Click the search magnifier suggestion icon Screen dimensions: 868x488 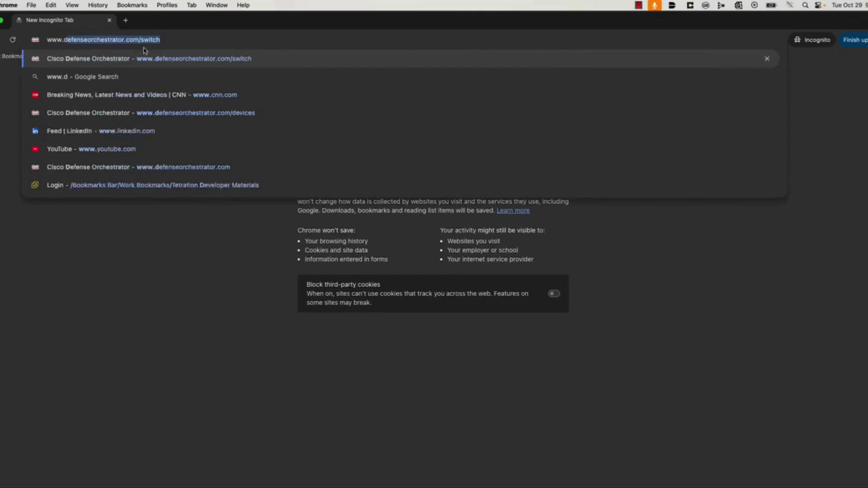point(35,77)
